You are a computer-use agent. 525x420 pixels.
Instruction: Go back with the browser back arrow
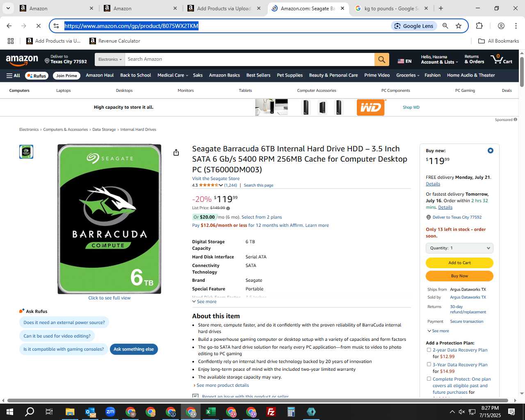click(9, 26)
